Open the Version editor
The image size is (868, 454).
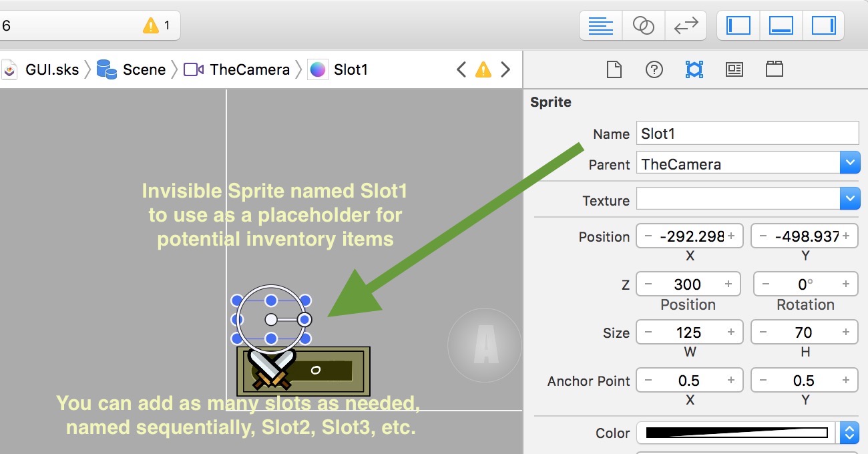coord(686,26)
